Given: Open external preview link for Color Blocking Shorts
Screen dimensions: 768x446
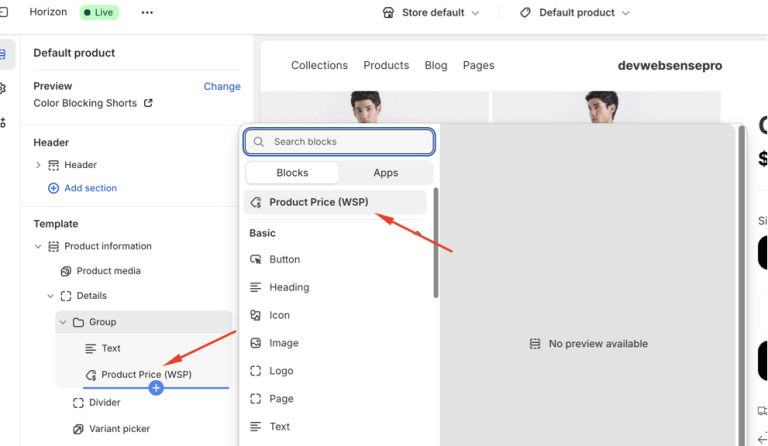Looking at the screenshot, I should (148, 103).
